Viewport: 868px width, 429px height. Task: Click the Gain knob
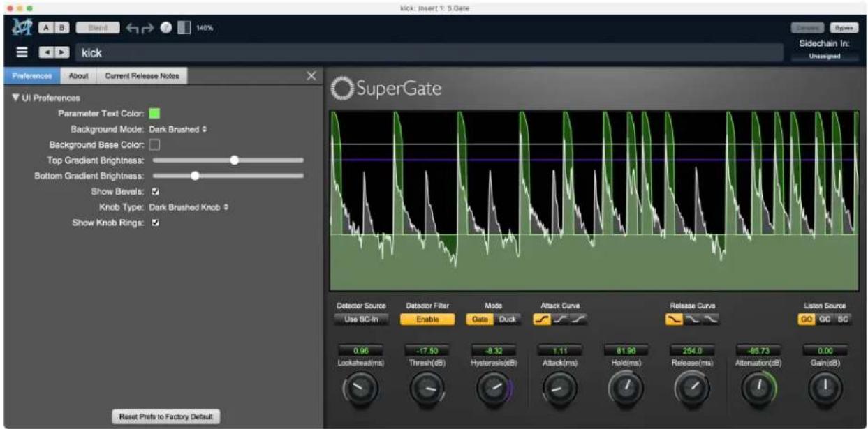825,389
